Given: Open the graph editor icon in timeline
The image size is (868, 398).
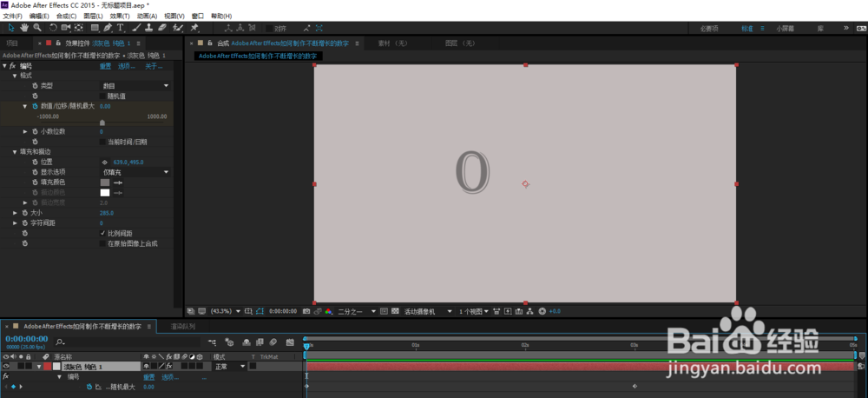Looking at the screenshot, I should [289, 342].
